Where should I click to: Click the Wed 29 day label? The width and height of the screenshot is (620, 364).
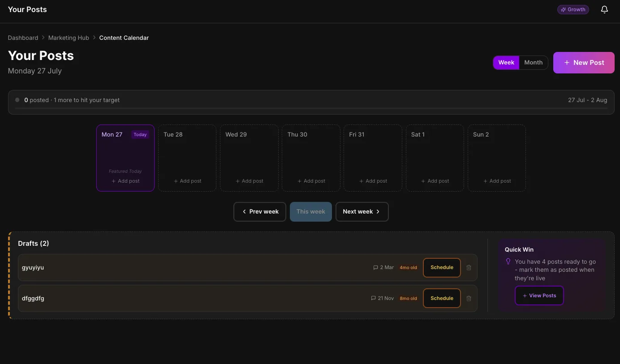[x=236, y=134]
